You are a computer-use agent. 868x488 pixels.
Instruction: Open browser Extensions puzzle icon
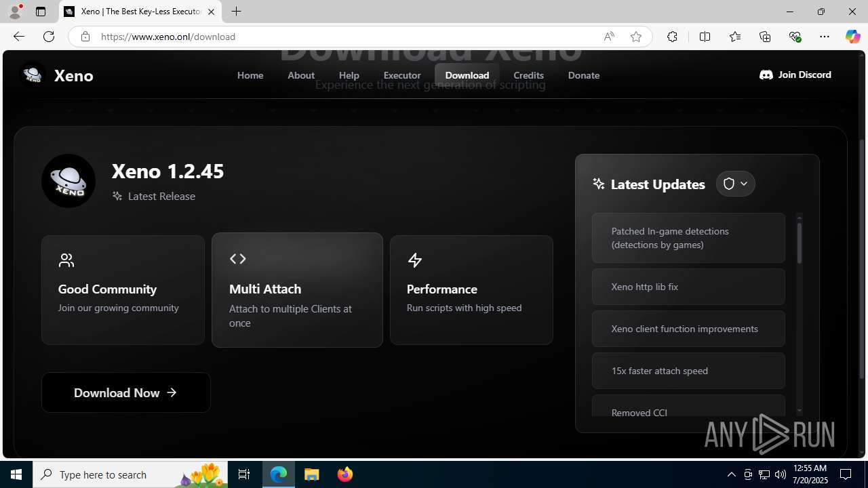click(672, 37)
